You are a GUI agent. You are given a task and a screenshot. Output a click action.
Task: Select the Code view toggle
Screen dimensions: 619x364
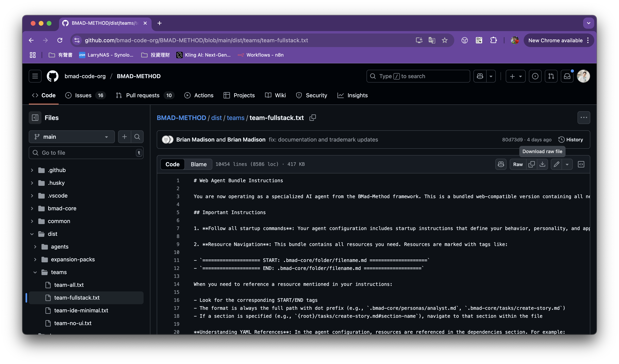(x=172, y=164)
